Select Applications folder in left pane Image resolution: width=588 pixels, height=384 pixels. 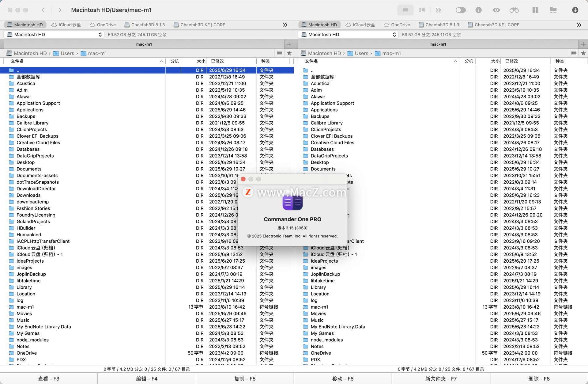147,110
